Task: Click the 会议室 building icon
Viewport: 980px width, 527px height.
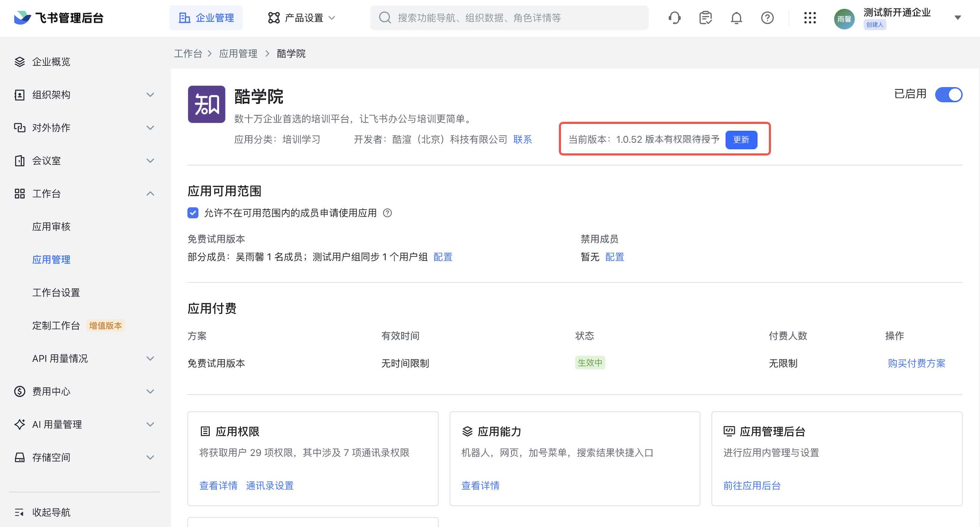Action: [x=19, y=161]
